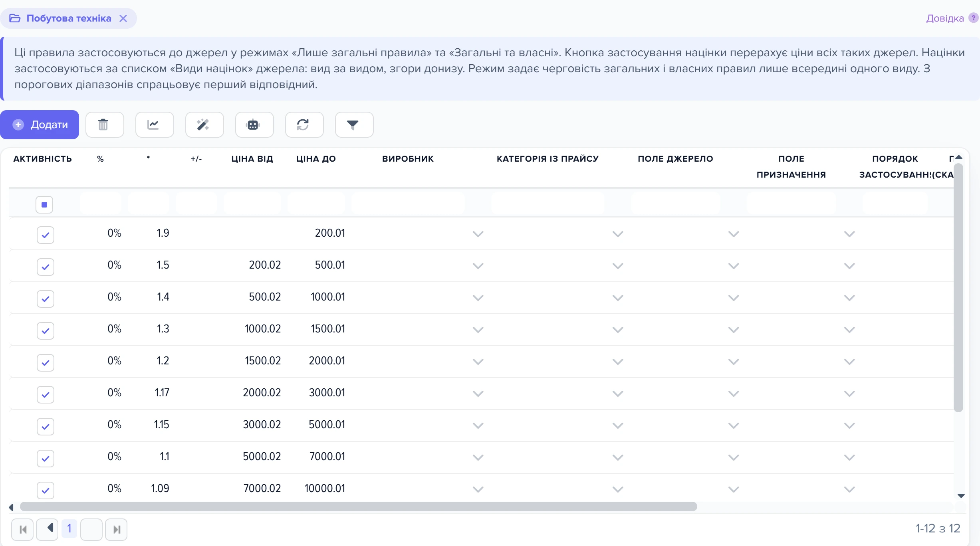Screen dimensions: 980x546
Task: Click the horizontal scrollbar thumb
Action: (358, 507)
